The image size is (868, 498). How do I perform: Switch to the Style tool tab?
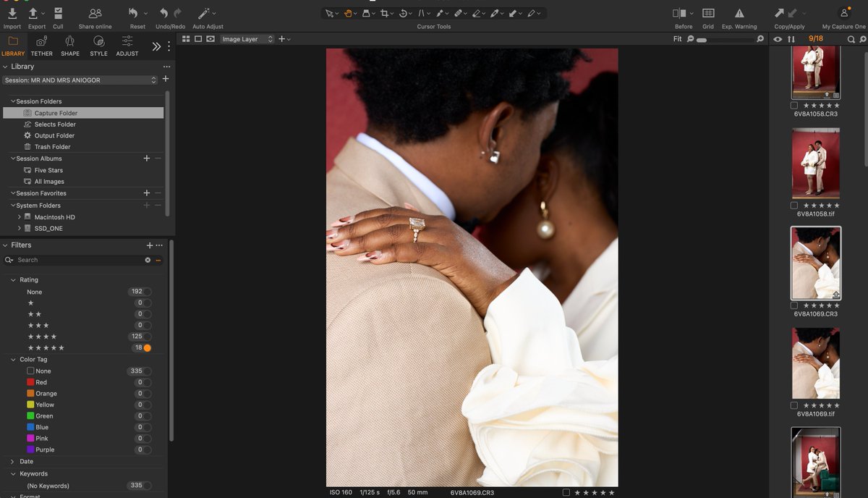[x=98, y=46]
